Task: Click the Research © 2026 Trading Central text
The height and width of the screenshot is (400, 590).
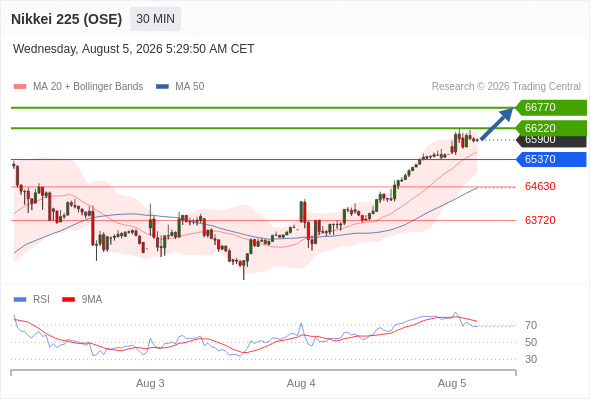Action: pyautogui.click(x=506, y=87)
